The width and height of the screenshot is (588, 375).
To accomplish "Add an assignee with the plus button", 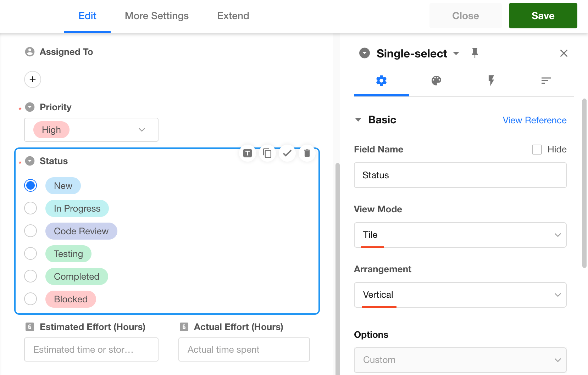I will tap(33, 79).
